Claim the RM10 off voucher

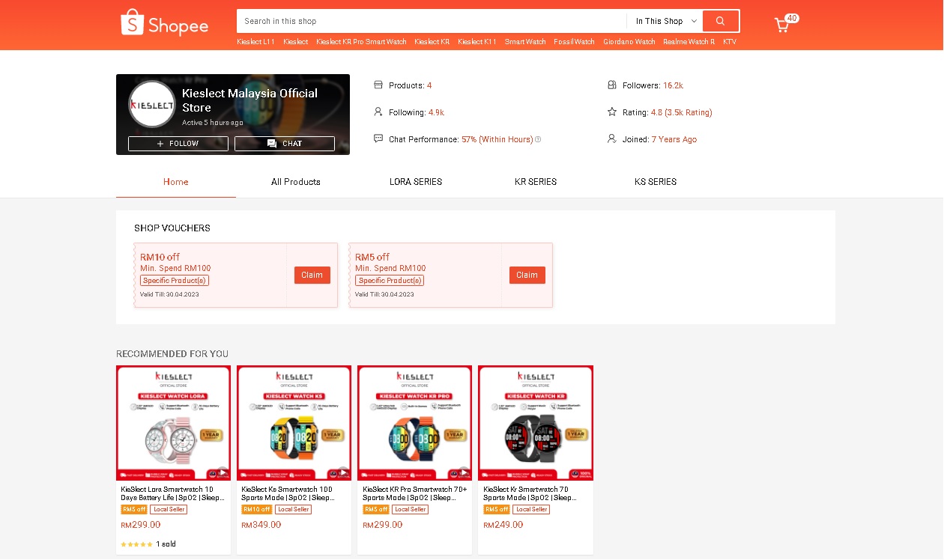[x=312, y=275]
